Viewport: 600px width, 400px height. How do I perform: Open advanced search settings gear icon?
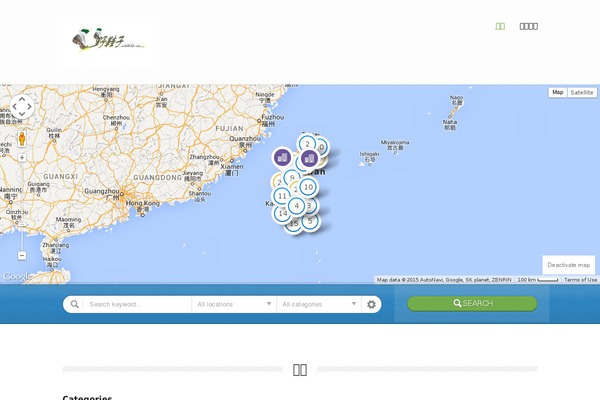[x=371, y=304]
